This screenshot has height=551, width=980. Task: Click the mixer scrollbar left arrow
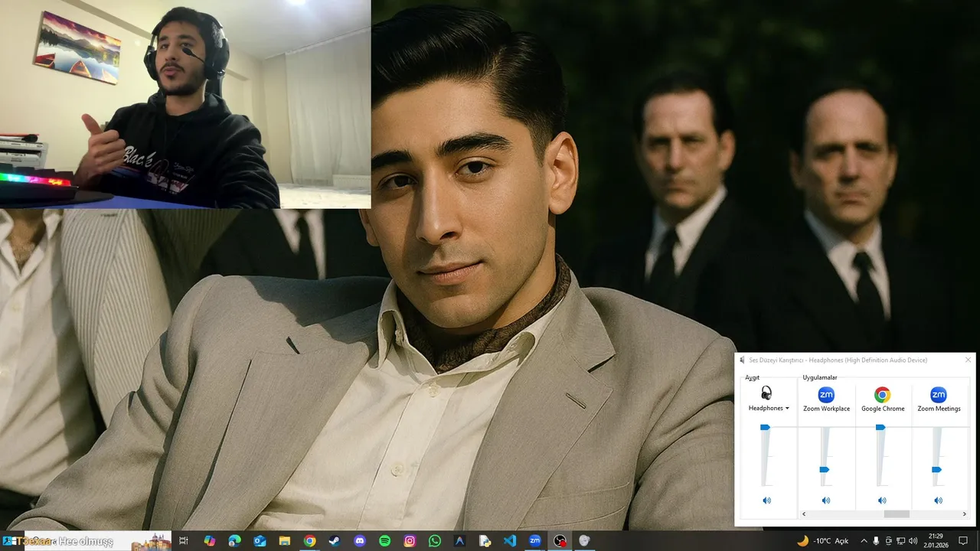[x=803, y=514]
